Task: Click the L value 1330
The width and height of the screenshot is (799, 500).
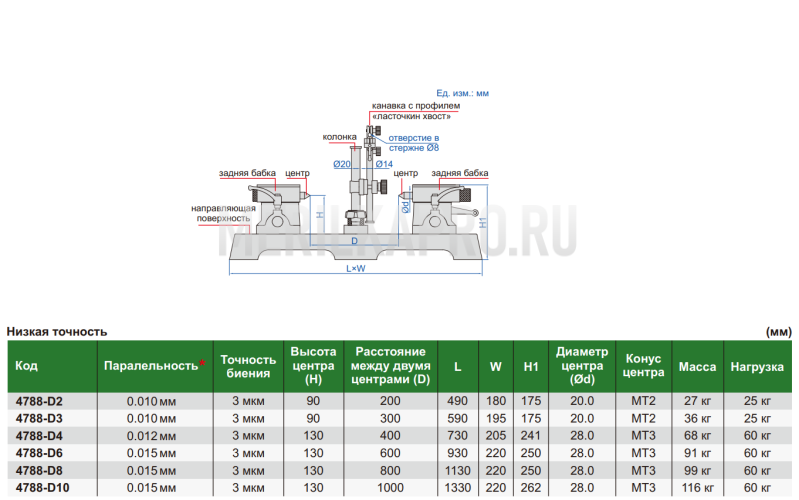Action: [x=458, y=488]
